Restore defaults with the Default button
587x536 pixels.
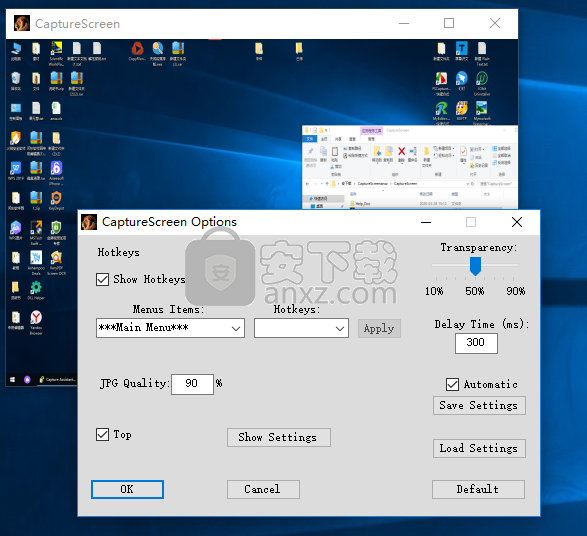(x=478, y=489)
